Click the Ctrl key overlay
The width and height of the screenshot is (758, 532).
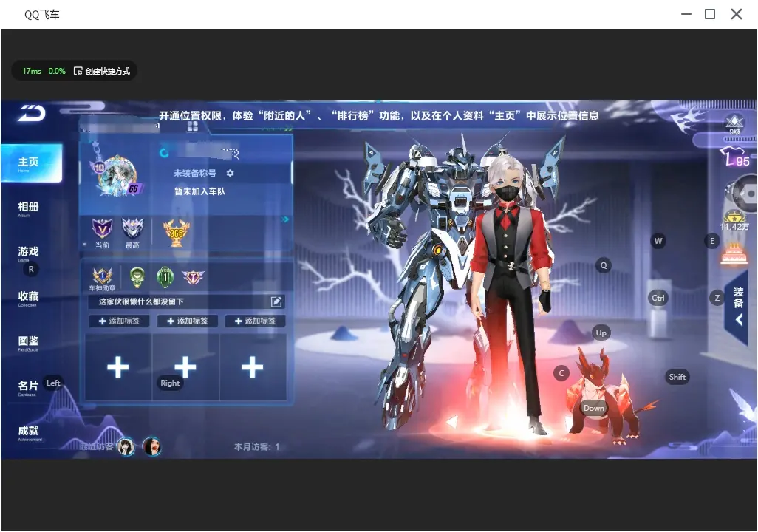click(658, 298)
